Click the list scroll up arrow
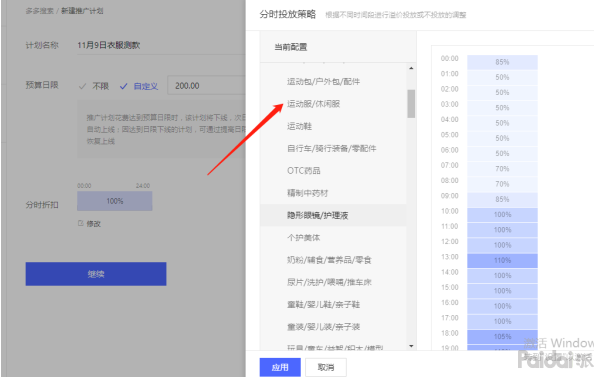 coord(411,68)
